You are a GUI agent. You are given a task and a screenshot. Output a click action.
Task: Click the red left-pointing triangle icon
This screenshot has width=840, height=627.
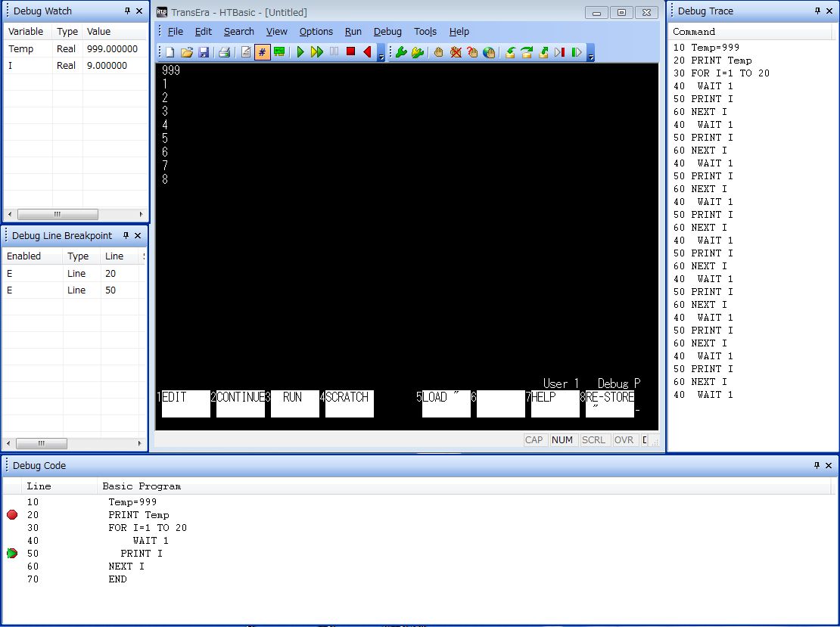pos(368,52)
